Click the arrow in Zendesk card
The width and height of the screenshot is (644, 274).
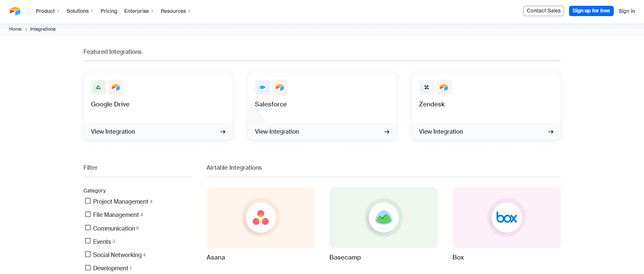point(551,132)
